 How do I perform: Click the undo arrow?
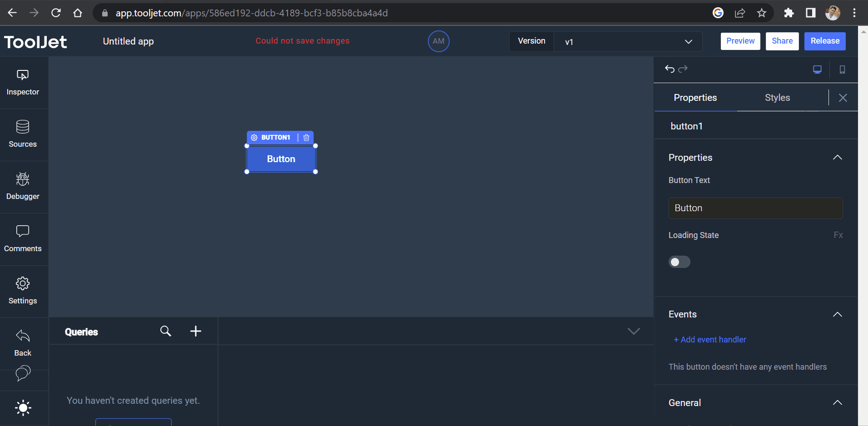click(x=670, y=69)
